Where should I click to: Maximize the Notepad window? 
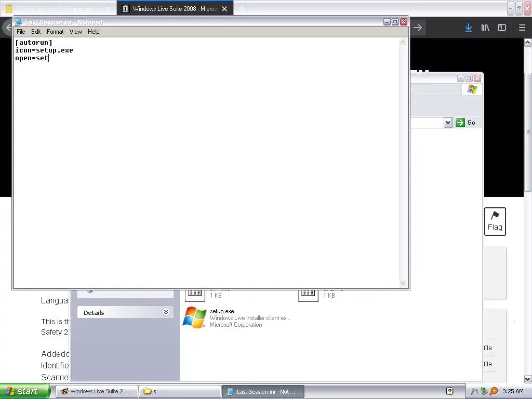pos(395,22)
